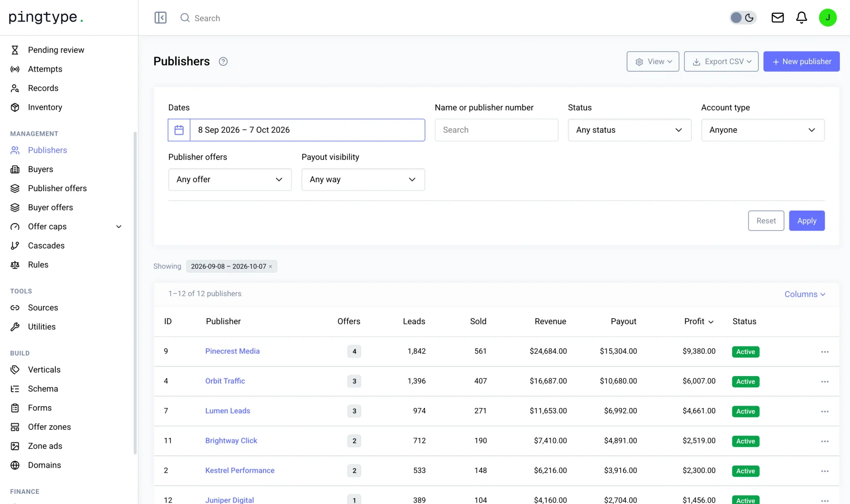Sort by Profit column header
Viewport: 850px width, 504px height.
pos(699,322)
